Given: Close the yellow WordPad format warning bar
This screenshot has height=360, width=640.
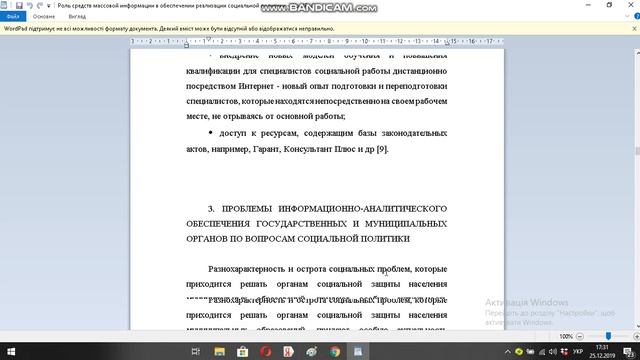Looking at the screenshot, I should (634, 29).
